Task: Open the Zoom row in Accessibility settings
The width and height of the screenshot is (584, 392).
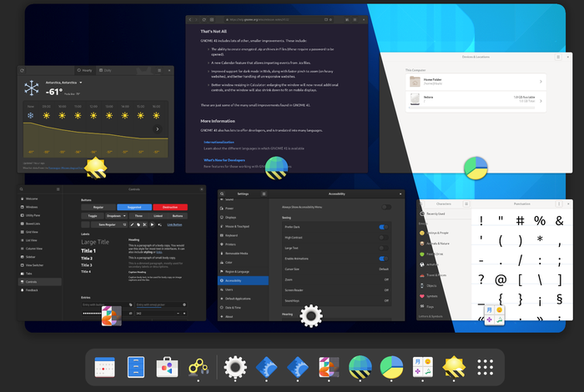Action: (x=337, y=279)
